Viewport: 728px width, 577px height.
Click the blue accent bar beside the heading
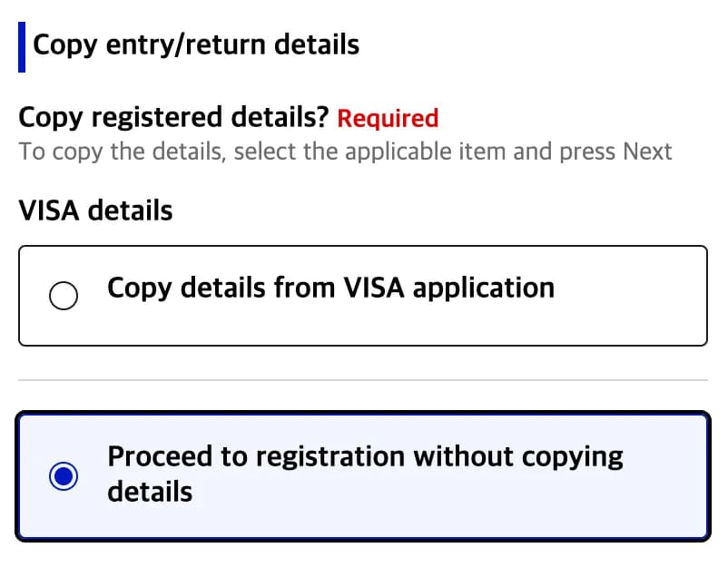(x=21, y=44)
